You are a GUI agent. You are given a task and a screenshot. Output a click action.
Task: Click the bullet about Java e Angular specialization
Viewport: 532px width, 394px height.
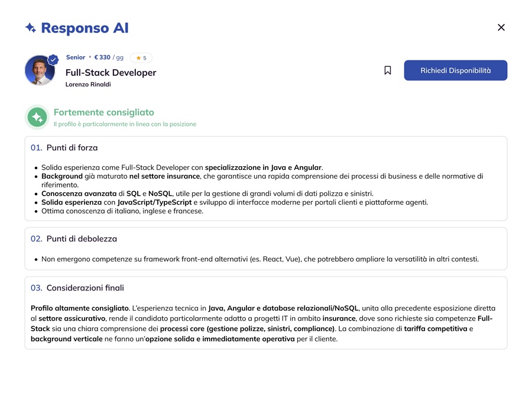click(181, 167)
